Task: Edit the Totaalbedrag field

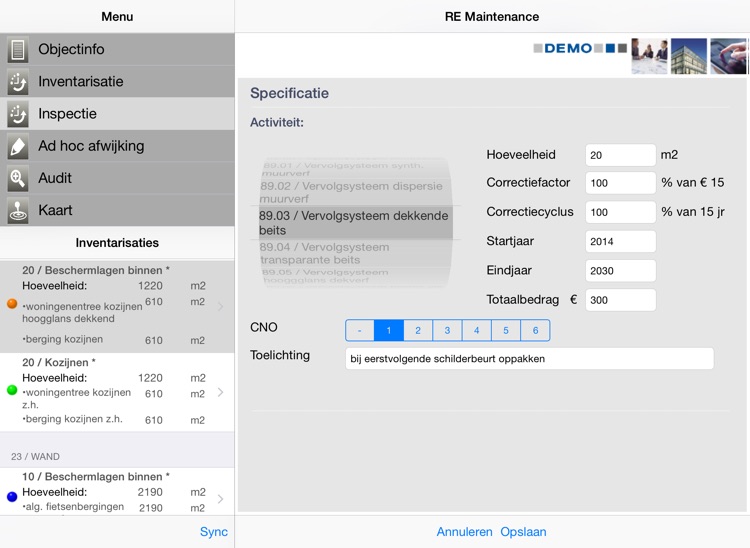Action: [x=620, y=300]
